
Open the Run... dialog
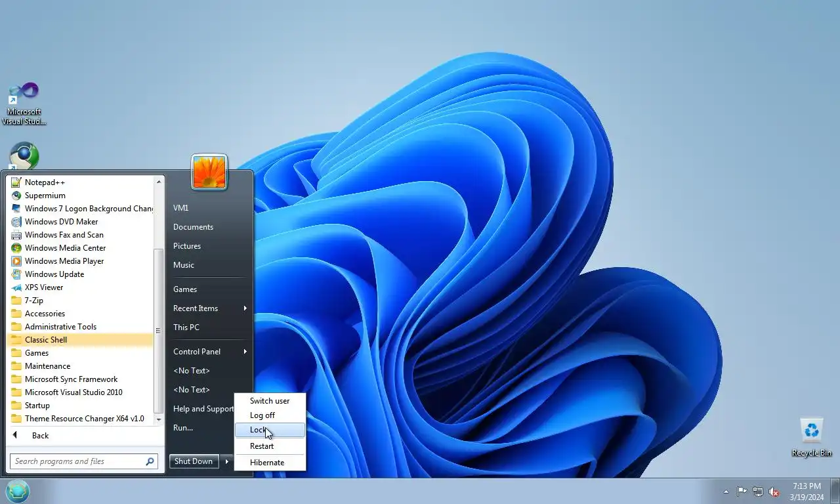201,427
